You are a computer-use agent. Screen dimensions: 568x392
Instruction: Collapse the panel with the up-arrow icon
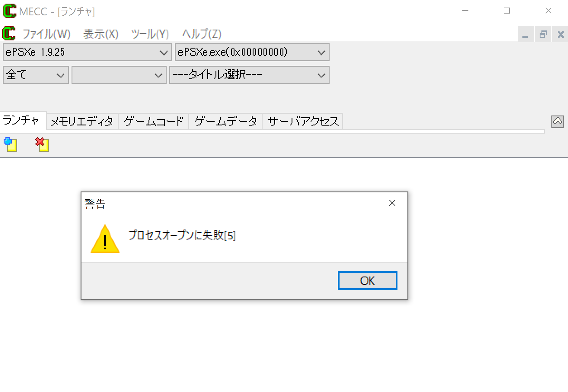click(557, 122)
